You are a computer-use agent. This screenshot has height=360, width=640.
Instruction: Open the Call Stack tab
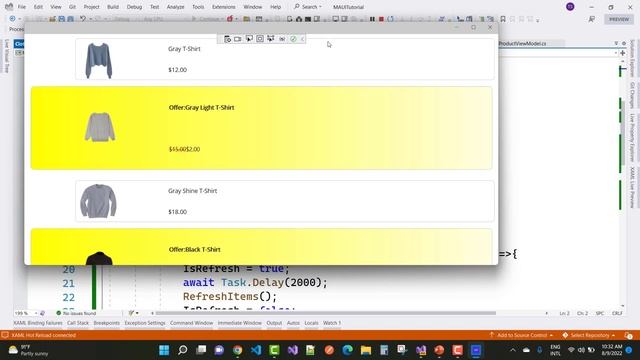[x=78, y=323]
